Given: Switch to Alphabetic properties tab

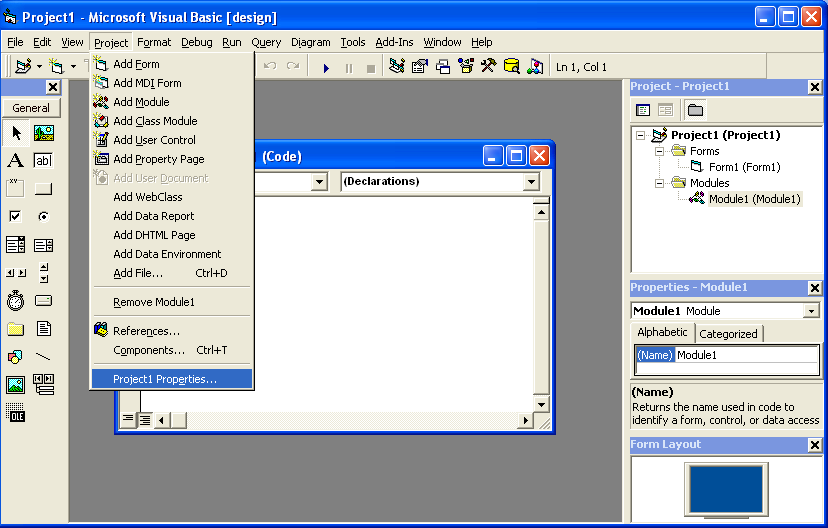Looking at the screenshot, I should pyautogui.click(x=662, y=332).
